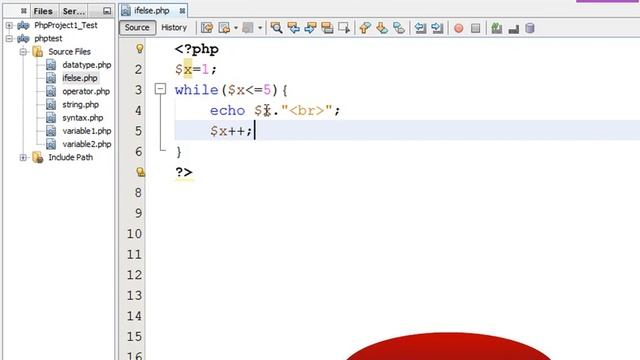Screen dimensions: 640x360
Task: Open datatype.php in file tree
Action: pyautogui.click(x=87, y=65)
